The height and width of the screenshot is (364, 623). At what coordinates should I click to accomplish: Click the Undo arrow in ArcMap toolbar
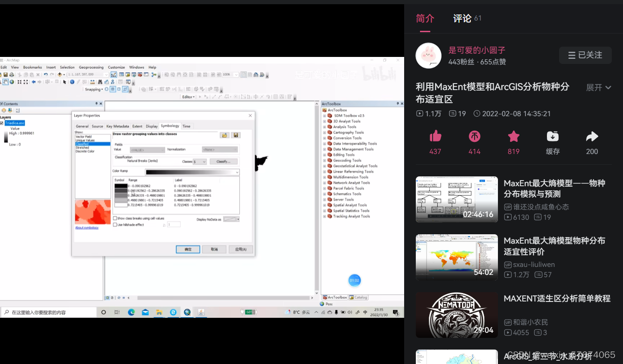point(46,75)
